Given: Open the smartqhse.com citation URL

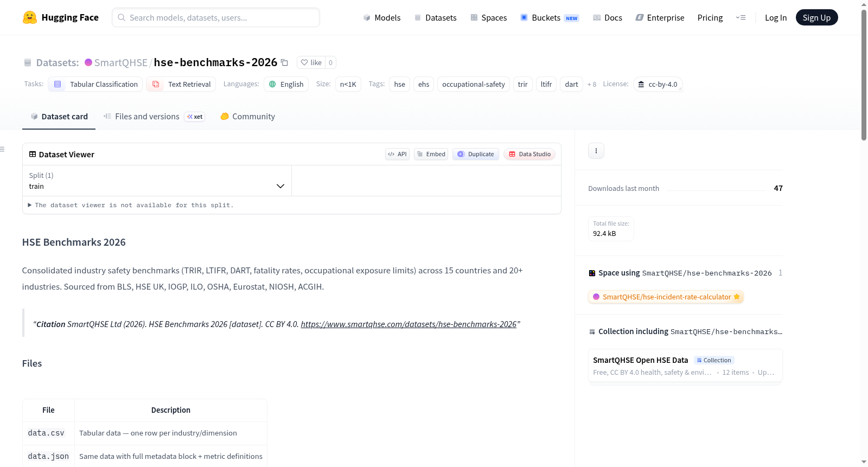Looking at the screenshot, I should (x=409, y=324).
